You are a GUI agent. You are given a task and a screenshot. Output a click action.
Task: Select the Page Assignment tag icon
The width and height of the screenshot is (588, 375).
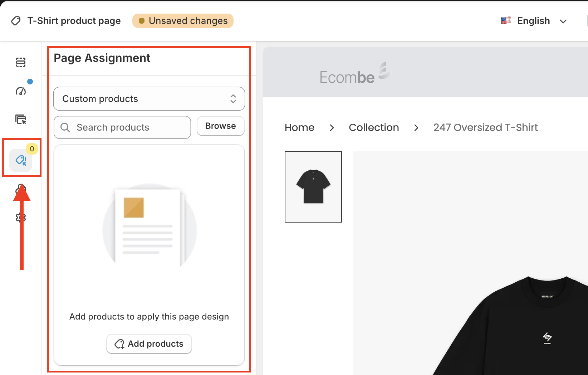pyautogui.click(x=21, y=160)
